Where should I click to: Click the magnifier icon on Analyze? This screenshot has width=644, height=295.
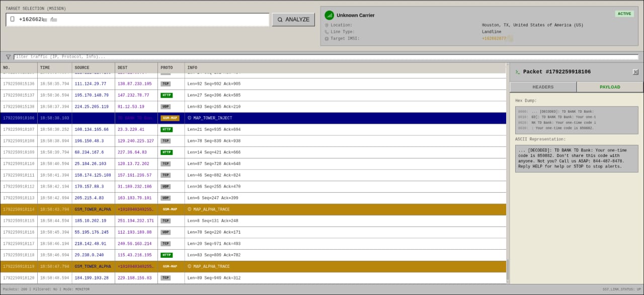coord(280,20)
